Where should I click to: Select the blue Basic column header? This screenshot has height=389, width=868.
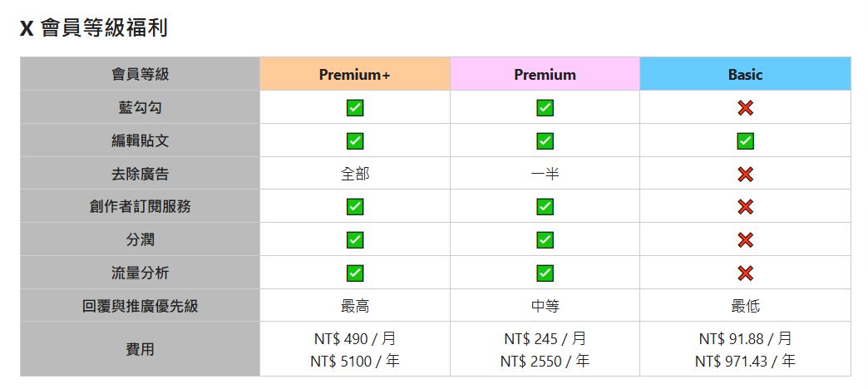point(745,74)
